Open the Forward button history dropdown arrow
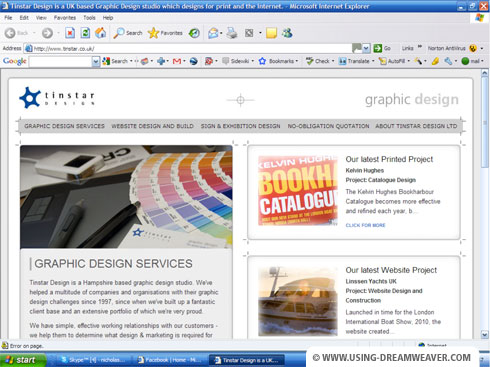The image size is (490, 367). click(58, 33)
